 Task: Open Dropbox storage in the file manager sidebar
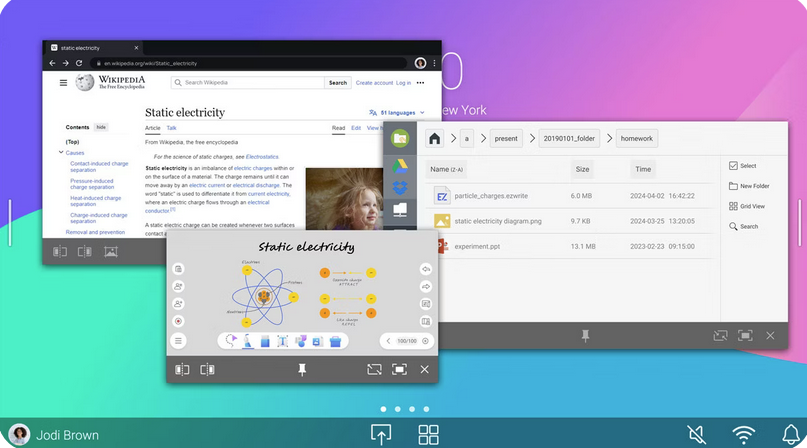[400, 186]
